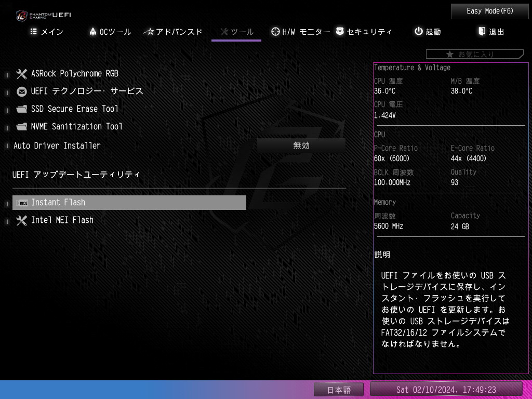
Task: Click Quality value 93
Action: [455, 182]
